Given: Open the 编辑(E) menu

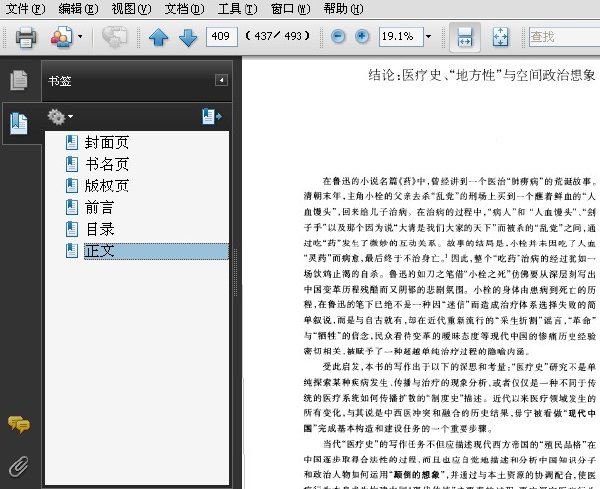Looking at the screenshot, I should 78,9.
